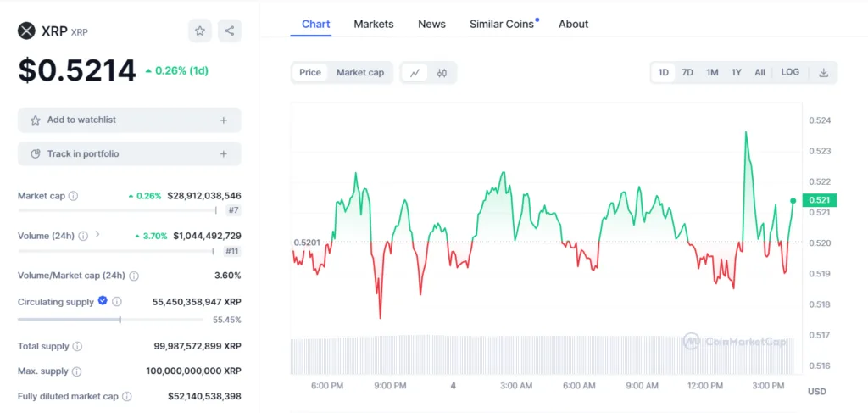This screenshot has height=413, width=868.
Task: Open the News tab
Action: pos(431,24)
